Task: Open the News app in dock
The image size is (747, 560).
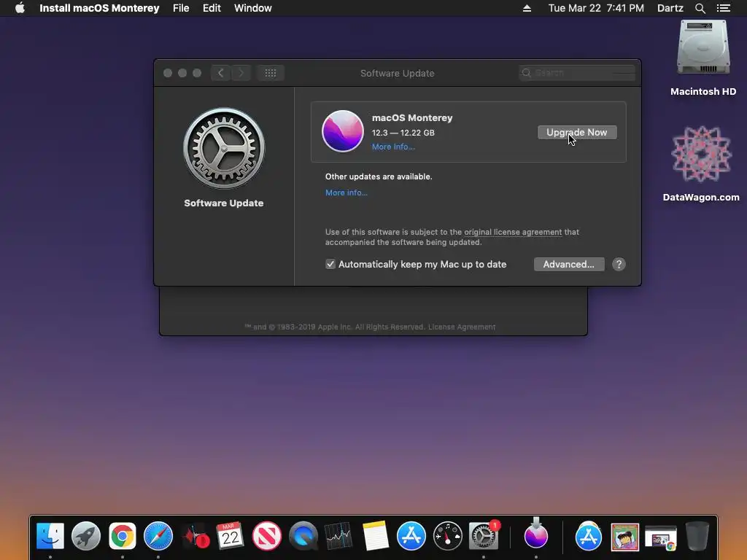Action: [266, 536]
